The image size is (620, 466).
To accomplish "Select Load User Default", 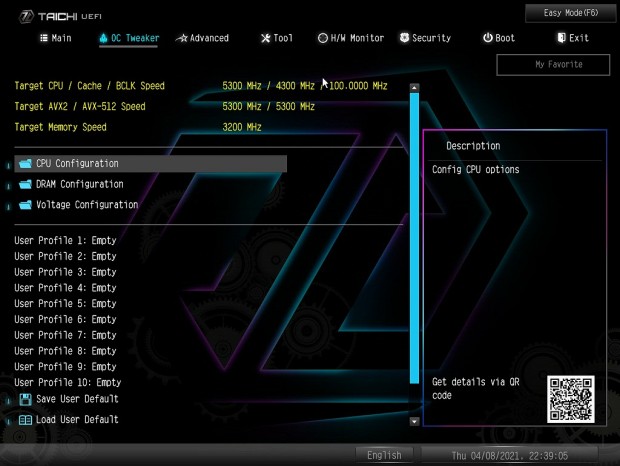I will [x=77, y=420].
